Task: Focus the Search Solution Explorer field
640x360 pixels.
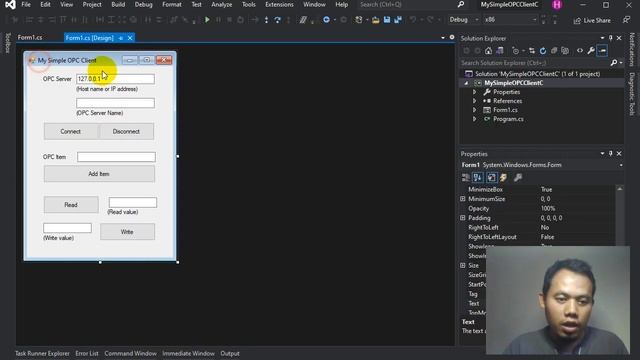Action: point(534,63)
